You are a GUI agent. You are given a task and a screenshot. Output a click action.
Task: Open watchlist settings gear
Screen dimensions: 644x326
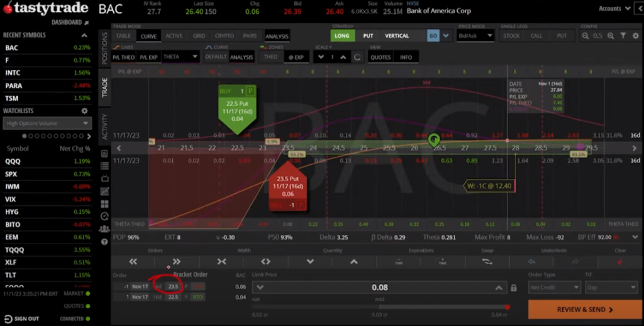coord(84,111)
